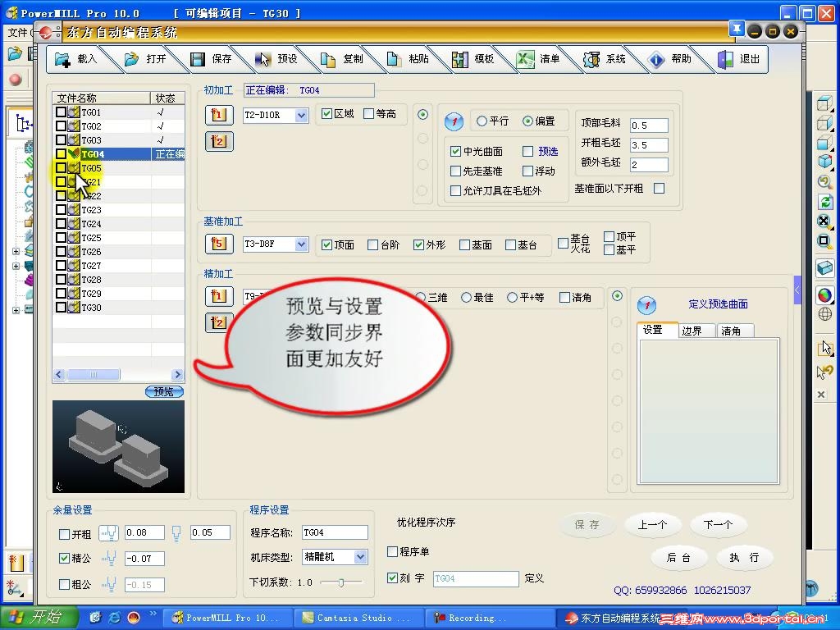
Task: Click the 预览 preview button
Action: coord(164,392)
